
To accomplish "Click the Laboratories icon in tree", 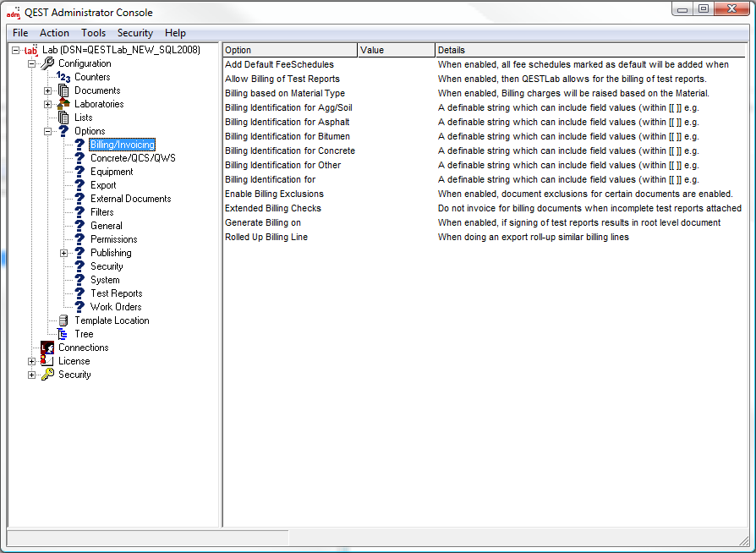I will point(63,104).
